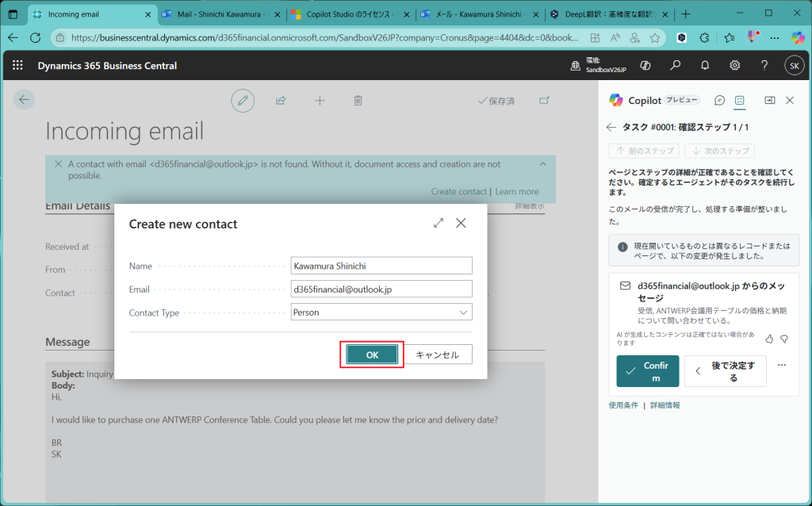This screenshot has width=812, height=506.
Task: Open the Business Central app launcher grid
Action: point(17,65)
